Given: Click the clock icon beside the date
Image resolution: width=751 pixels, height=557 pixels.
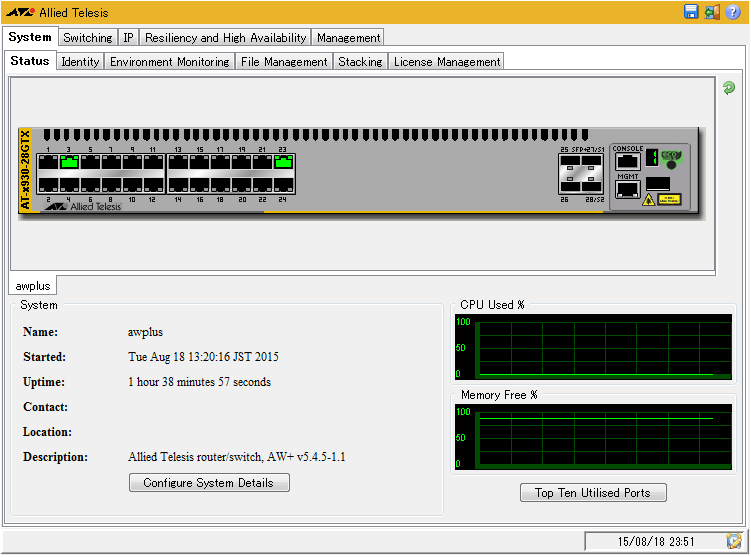Looking at the screenshot, I should point(734,541).
